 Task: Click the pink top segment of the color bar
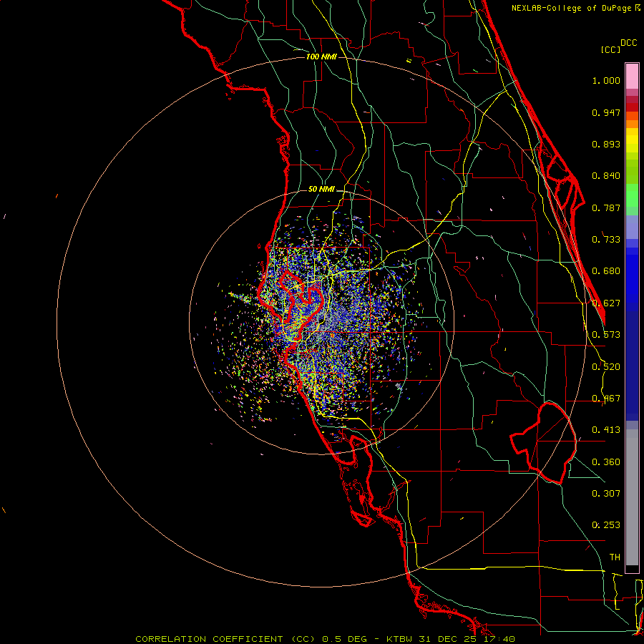point(632,76)
